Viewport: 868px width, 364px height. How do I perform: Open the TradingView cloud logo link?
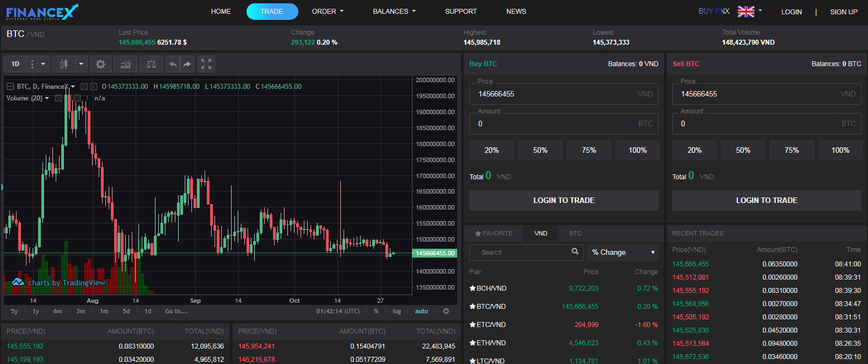pos(18,282)
